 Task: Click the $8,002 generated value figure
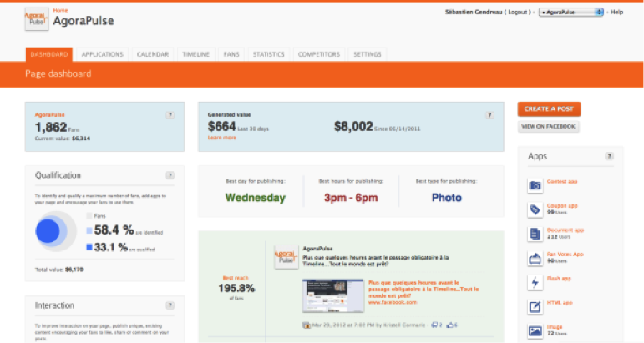[353, 126]
